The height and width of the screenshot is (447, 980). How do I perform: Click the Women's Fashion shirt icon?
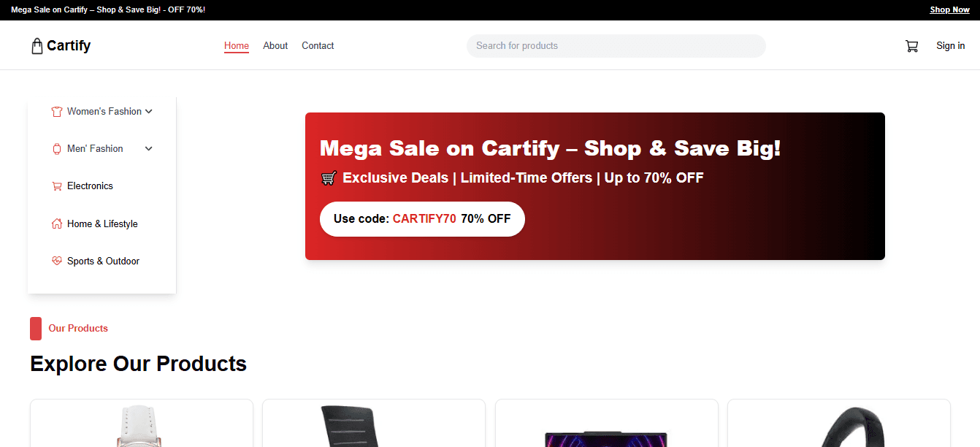tap(57, 112)
